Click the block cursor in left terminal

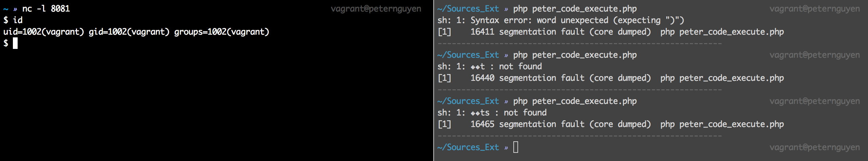(15, 43)
